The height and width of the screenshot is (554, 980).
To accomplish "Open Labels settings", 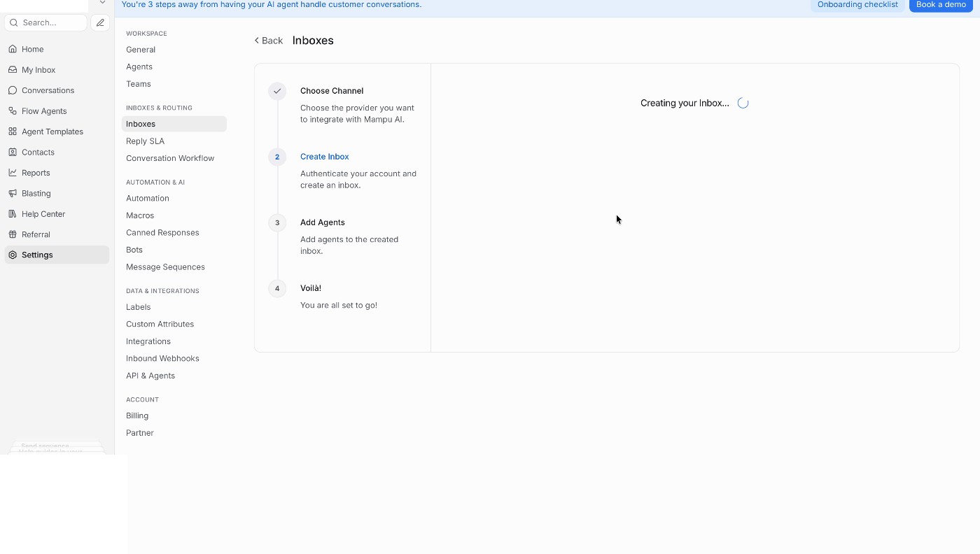I will point(139,307).
